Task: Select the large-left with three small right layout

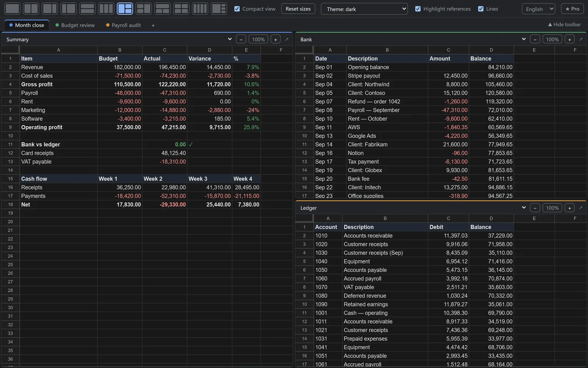Action: coord(219,8)
